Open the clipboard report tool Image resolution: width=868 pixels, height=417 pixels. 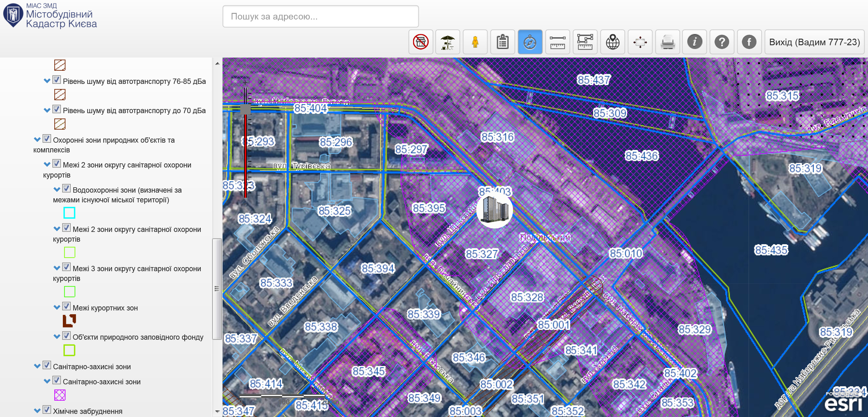pyautogui.click(x=502, y=42)
